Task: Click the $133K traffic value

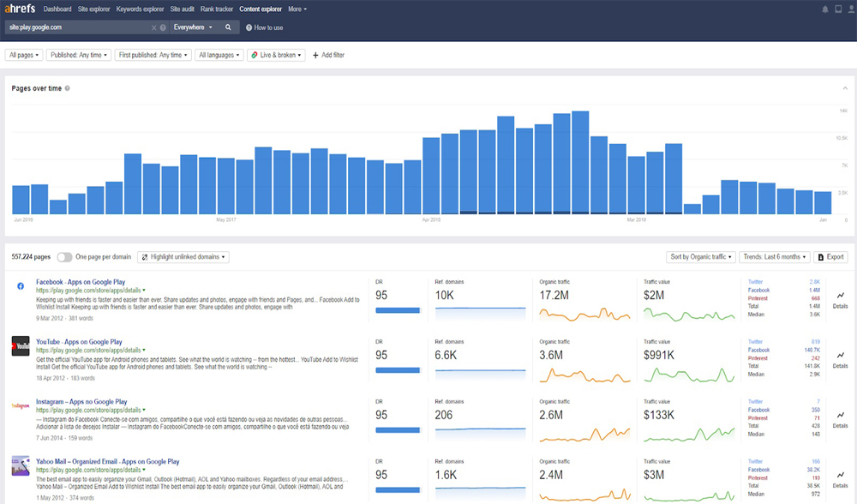Action: click(659, 415)
